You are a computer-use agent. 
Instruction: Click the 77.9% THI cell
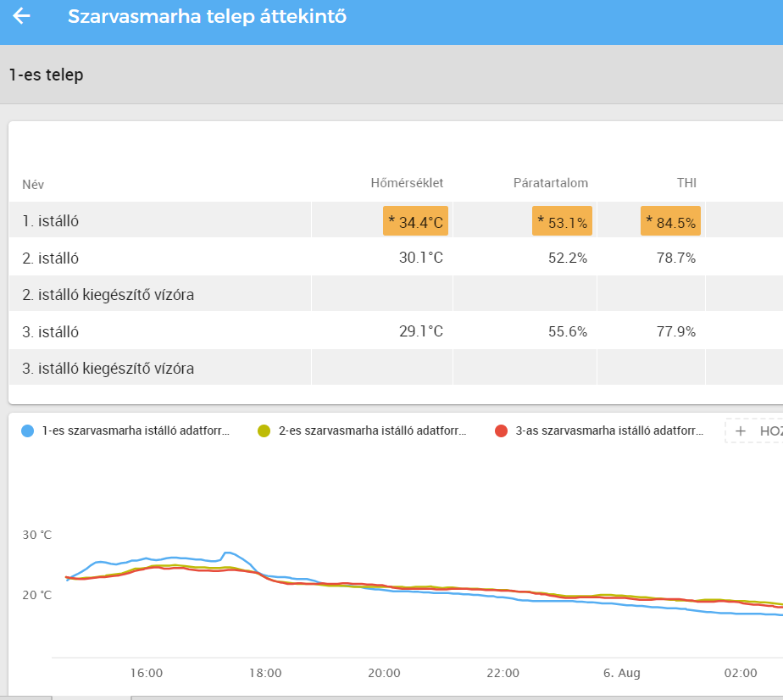[x=676, y=331]
